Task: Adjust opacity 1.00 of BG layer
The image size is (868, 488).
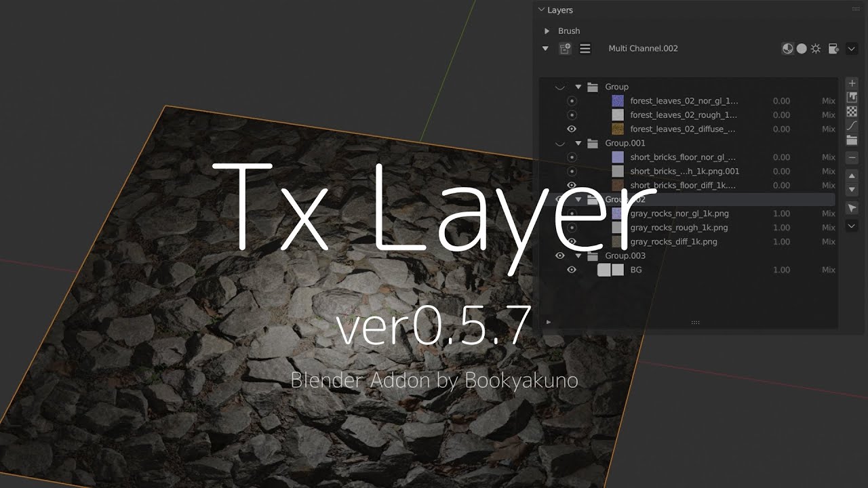Action: 781,270
